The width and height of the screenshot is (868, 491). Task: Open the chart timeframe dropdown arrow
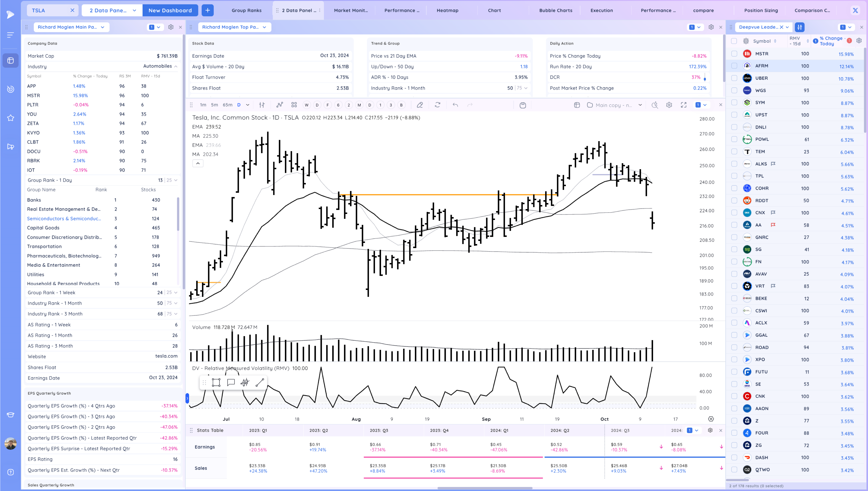[x=248, y=105]
